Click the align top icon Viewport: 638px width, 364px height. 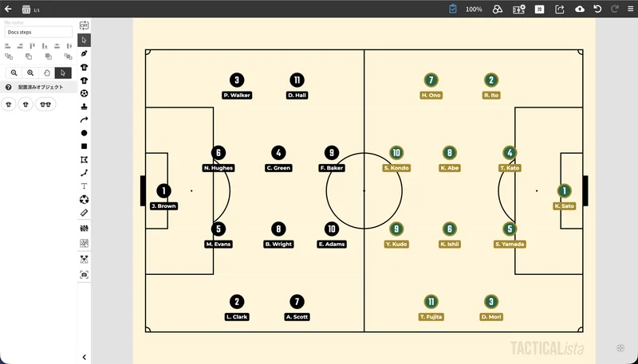click(32, 46)
